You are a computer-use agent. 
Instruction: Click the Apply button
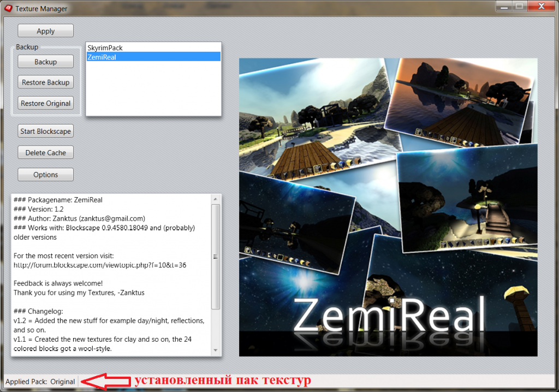click(x=46, y=31)
